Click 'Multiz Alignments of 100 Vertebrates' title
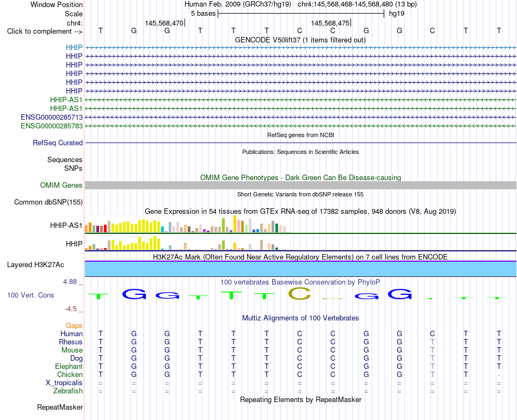 point(300,318)
